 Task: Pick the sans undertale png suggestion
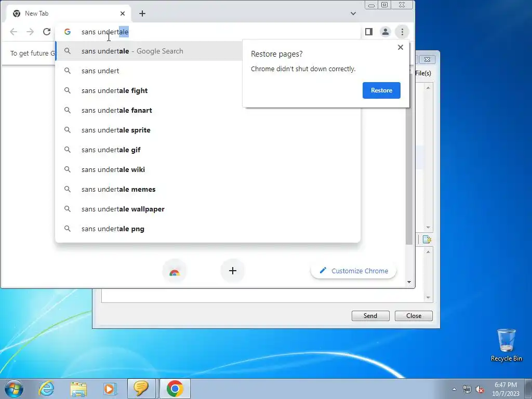coord(208,229)
